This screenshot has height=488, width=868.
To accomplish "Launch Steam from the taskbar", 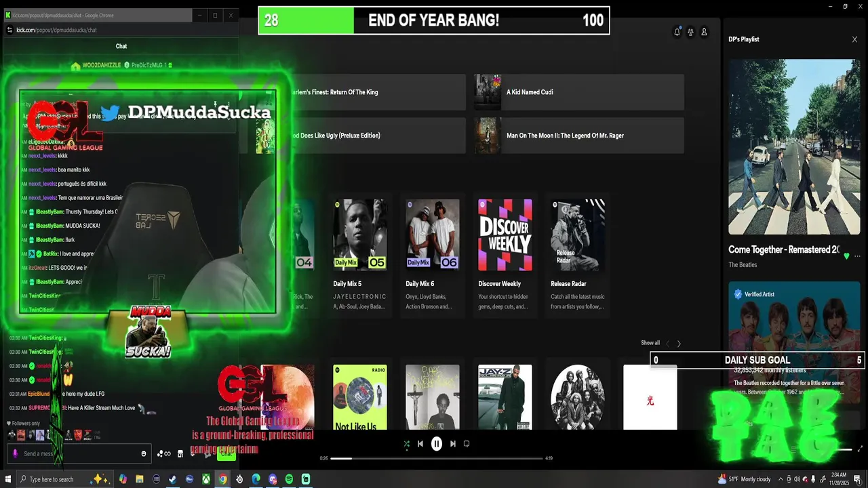I will click(x=172, y=479).
